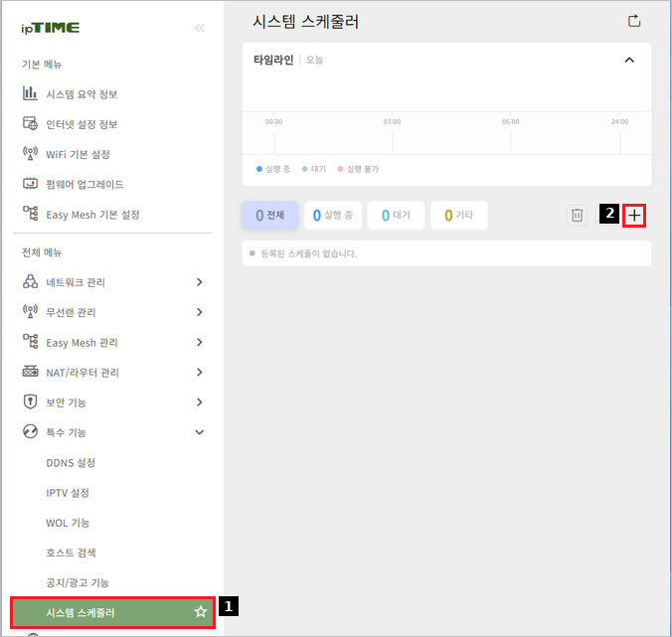Click the router icon beside NAT/라우터 관리
The image size is (672, 637).
30,372
